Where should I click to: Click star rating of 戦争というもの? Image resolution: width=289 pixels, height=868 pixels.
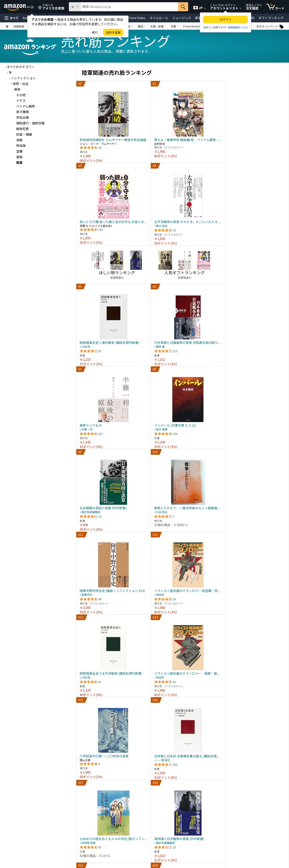pos(88,434)
